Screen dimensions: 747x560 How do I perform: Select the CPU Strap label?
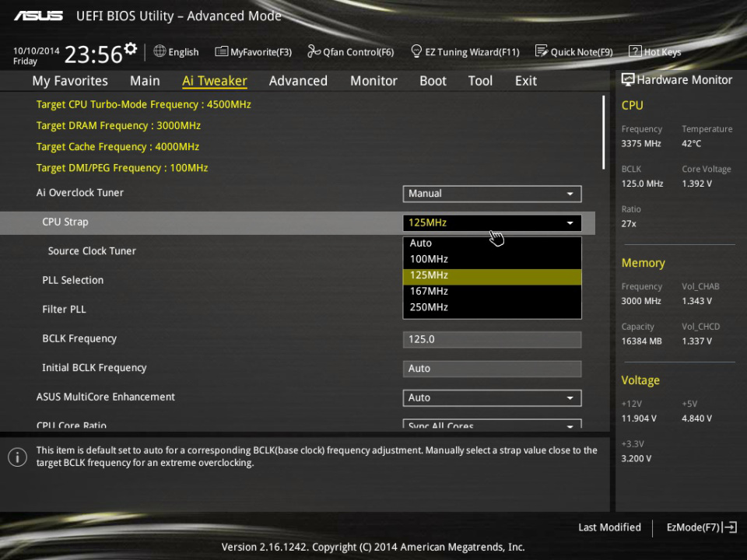65,222
